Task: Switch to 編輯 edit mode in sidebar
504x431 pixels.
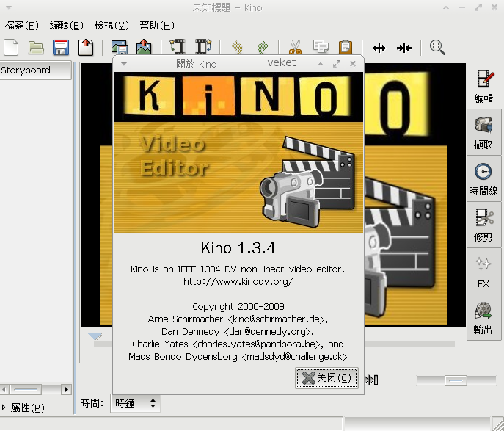Action: [x=483, y=86]
